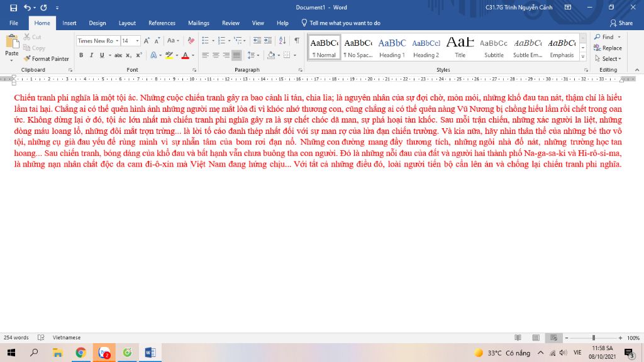
Task: Click Find in the Editing group
Action: tap(604, 37)
